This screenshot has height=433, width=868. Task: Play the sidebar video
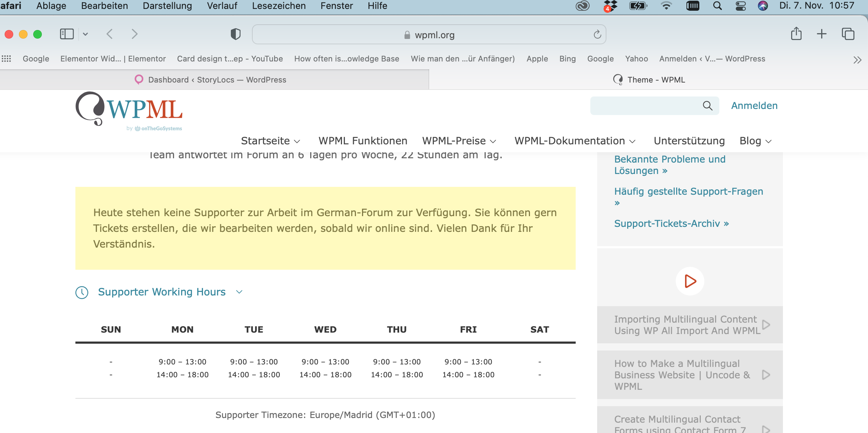coord(690,281)
